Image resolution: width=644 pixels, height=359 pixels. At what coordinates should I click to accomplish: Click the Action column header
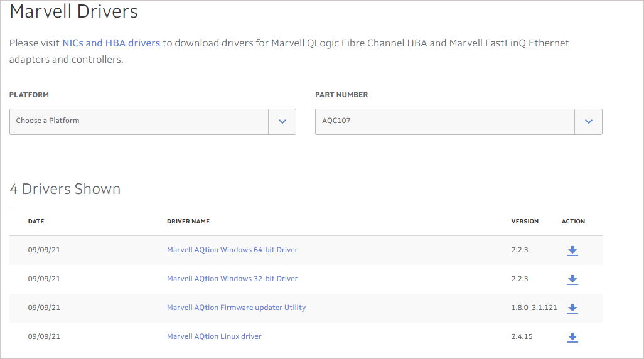point(573,222)
